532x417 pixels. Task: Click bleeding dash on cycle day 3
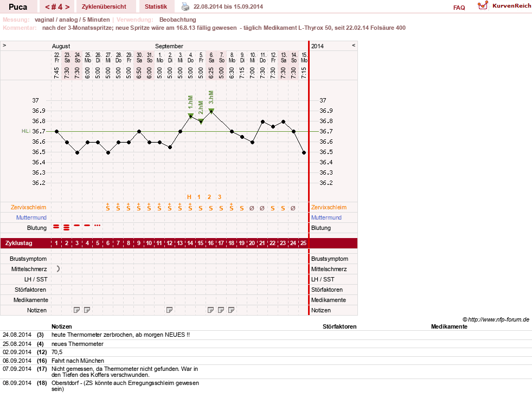point(77,225)
